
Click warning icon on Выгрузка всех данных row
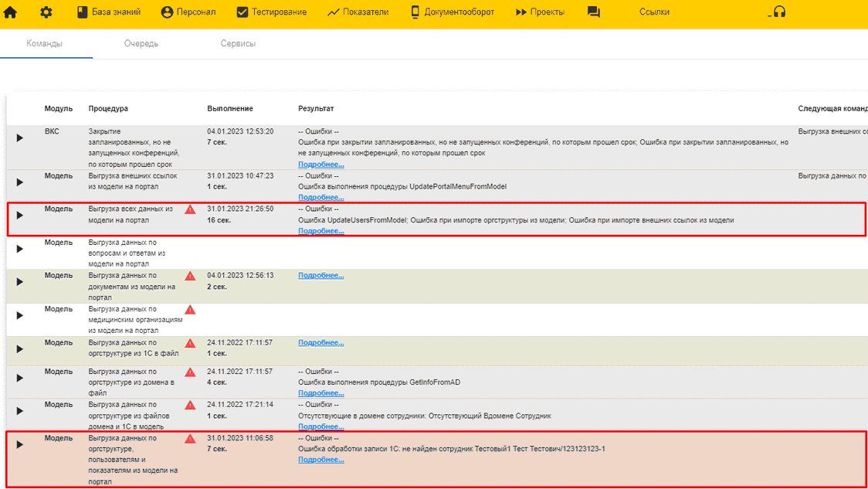coord(190,209)
